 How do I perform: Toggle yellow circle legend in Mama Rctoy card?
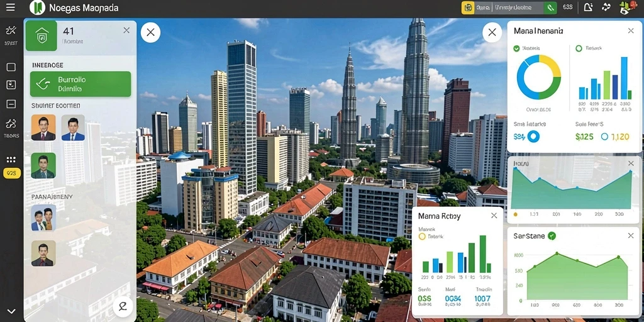[x=422, y=236]
